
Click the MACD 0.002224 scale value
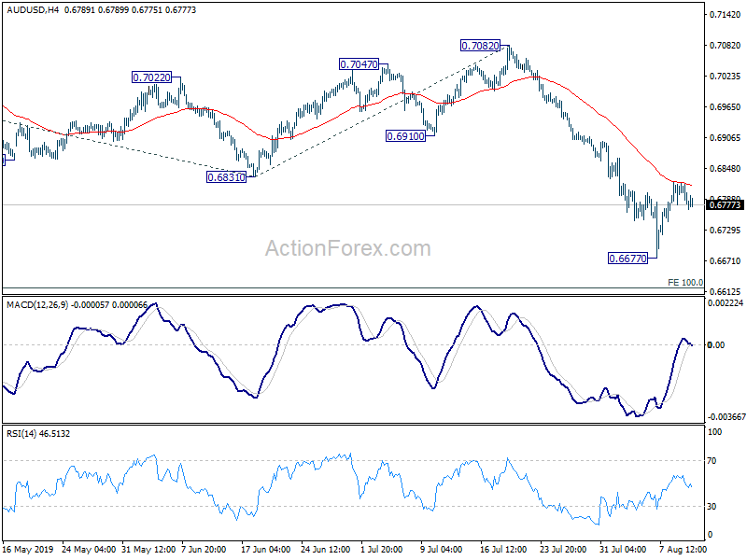click(x=726, y=302)
